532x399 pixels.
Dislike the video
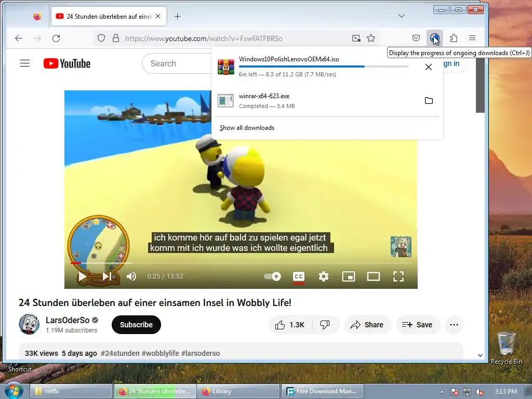(x=325, y=325)
